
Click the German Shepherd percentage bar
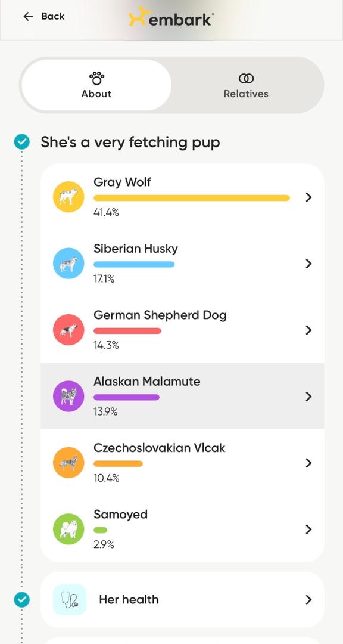pos(126,330)
